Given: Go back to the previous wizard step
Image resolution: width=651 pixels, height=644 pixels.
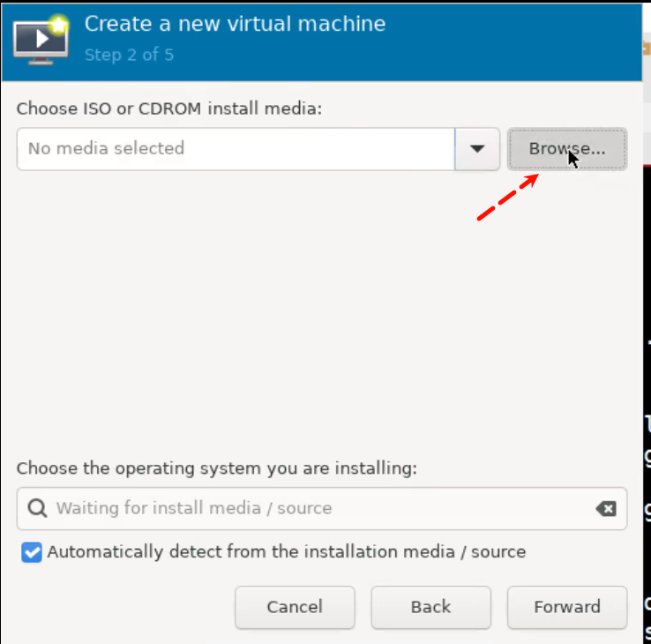Looking at the screenshot, I should click(x=430, y=607).
